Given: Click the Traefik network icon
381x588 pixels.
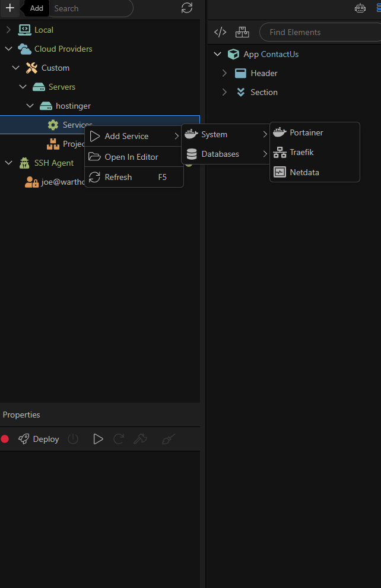Looking at the screenshot, I should click(x=280, y=152).
